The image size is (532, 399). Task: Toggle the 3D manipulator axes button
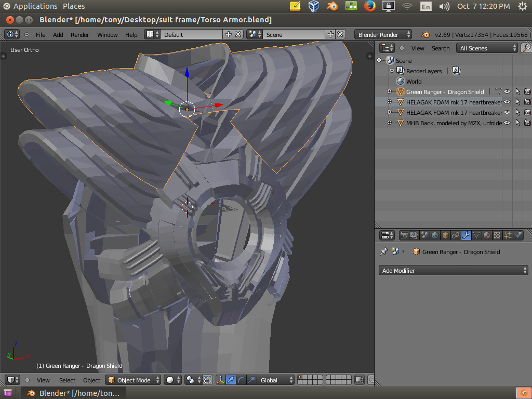coord(220,380)
